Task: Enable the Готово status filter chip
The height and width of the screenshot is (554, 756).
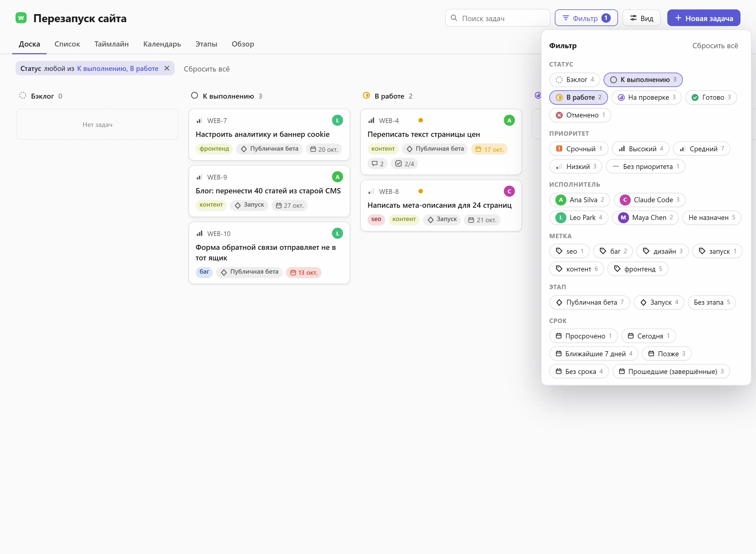Action: (x=711, y=98)
